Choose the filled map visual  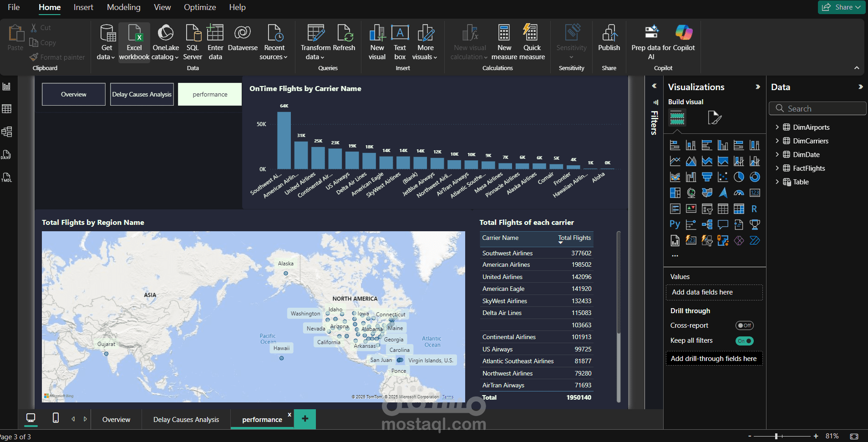pyautogui.click(x=707, y=193)
